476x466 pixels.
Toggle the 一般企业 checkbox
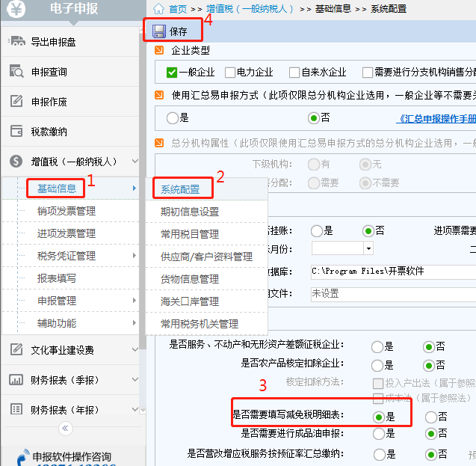(x=172, y=73)
